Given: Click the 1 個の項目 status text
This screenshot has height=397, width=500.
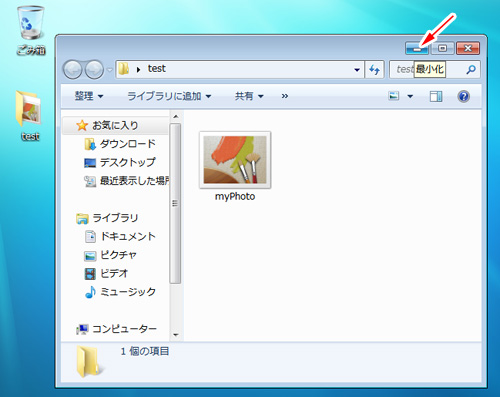Looking at the screenshot, I should pos(145,351).
